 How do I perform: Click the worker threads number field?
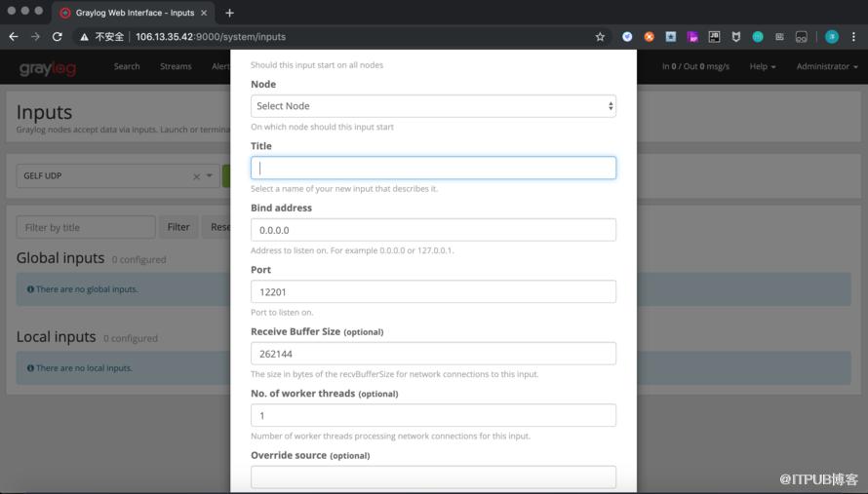coord(433,415)
